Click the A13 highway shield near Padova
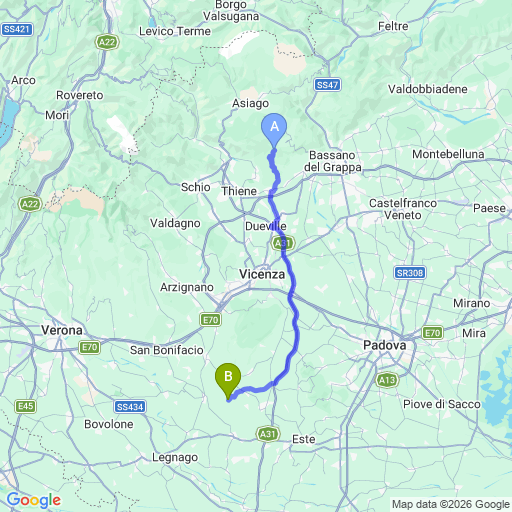 tap(387, 380)
